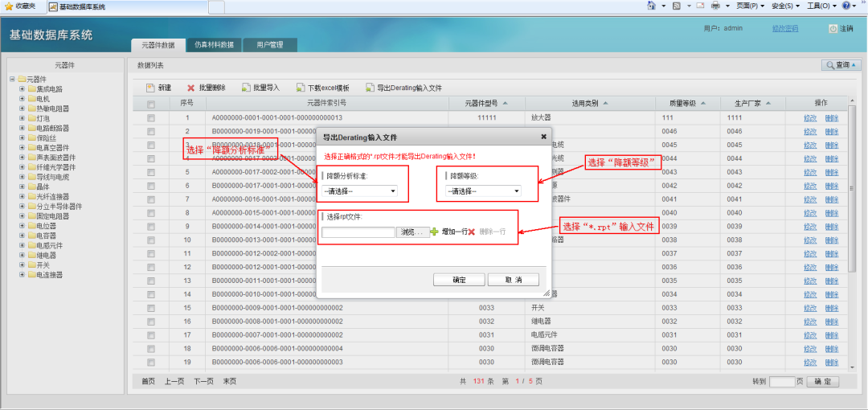Screen dimensions: 868x410
Task: Open the 降额分析标准 dropdown
Action: click(x=359, y=191)
